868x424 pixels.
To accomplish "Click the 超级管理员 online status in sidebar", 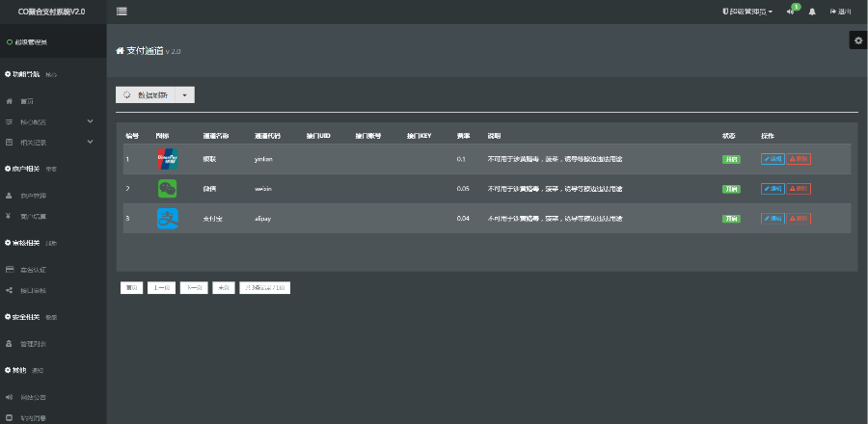I will 27,42.
